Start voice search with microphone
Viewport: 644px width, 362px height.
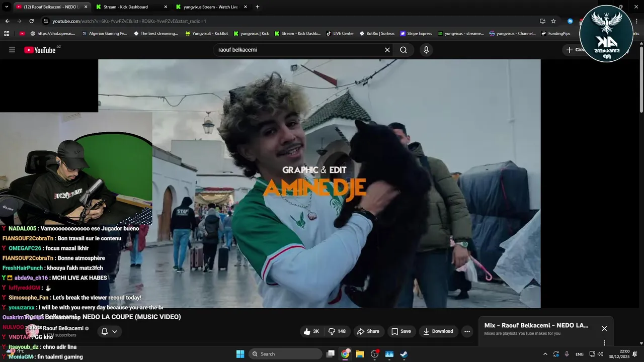pyautogui.click(x=426, y=50)
